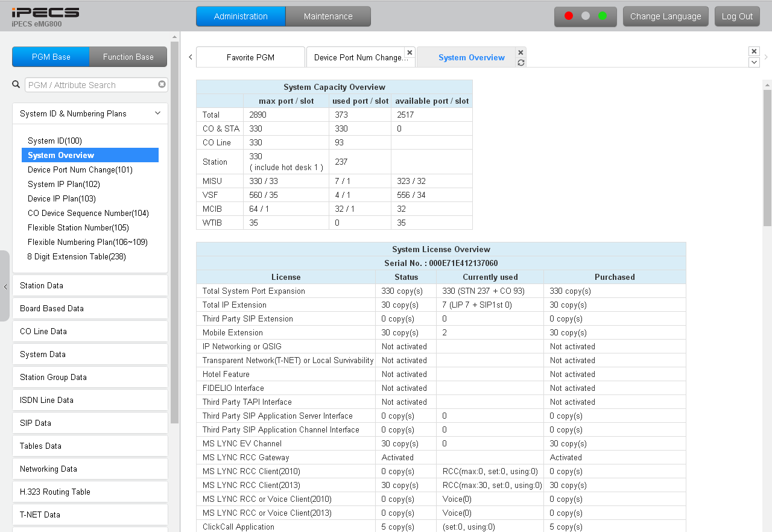Open Device IP Plan(103) menu item
Screen dimensions: 772x532
click(x=62, y=198)
